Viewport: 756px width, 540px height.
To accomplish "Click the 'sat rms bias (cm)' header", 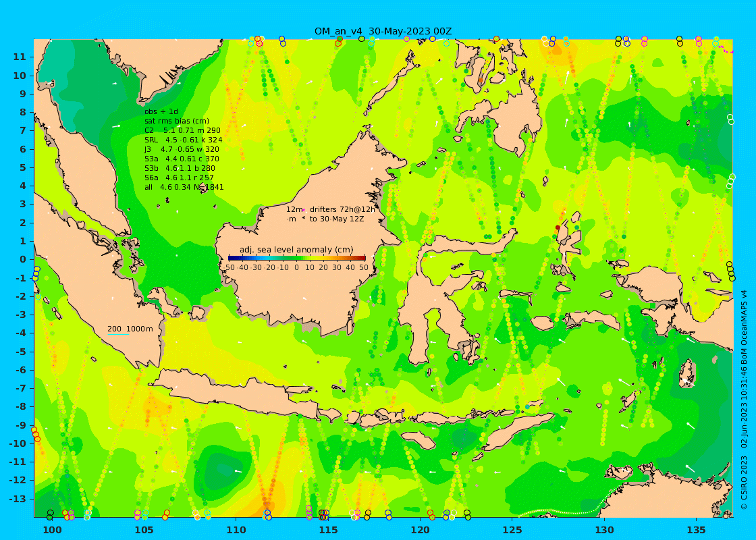I will pos(176,121).
